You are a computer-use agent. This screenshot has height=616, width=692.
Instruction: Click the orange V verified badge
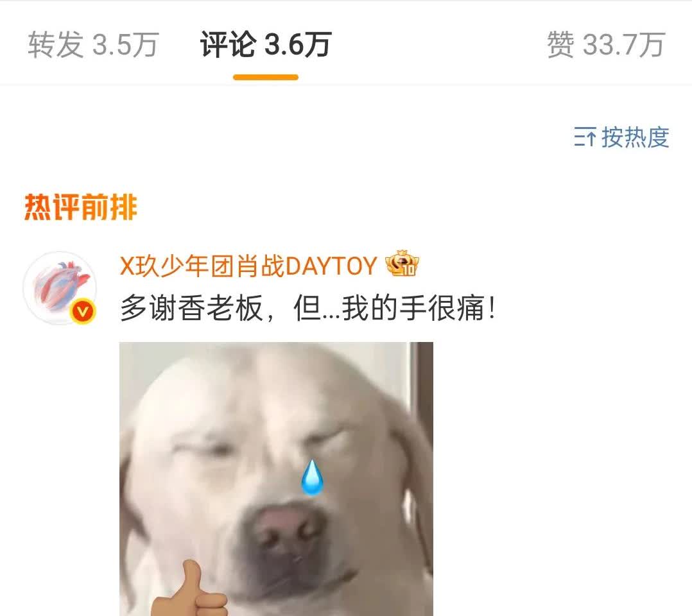pos(83,312)
